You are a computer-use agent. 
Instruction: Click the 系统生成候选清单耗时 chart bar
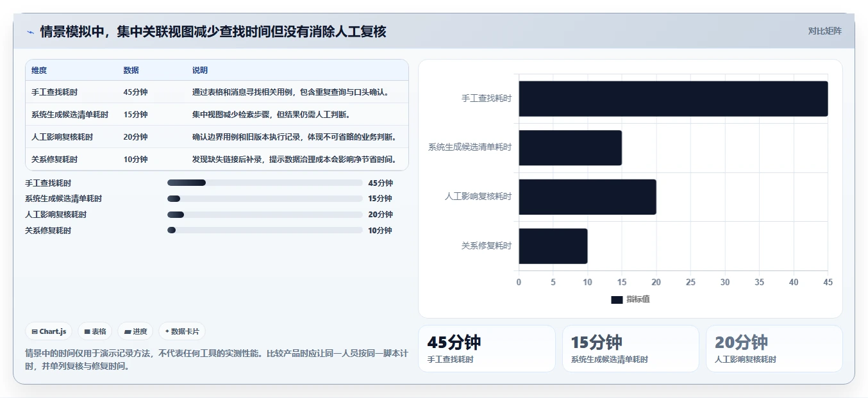click(x=570, y=148)
